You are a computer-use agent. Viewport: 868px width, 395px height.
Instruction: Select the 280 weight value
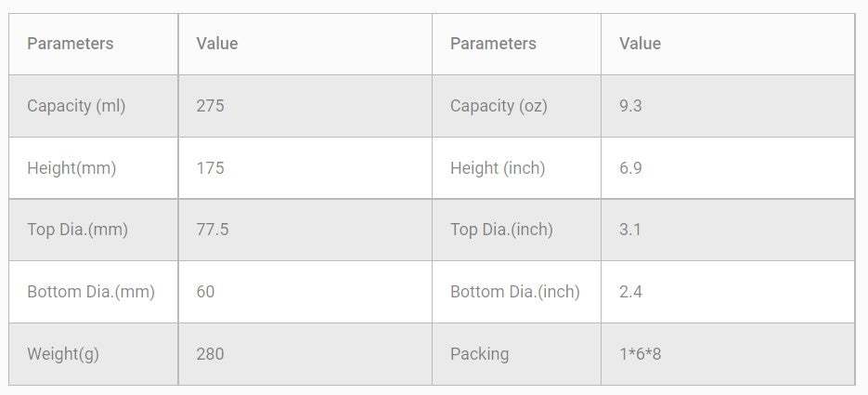[x=211, y=354]
